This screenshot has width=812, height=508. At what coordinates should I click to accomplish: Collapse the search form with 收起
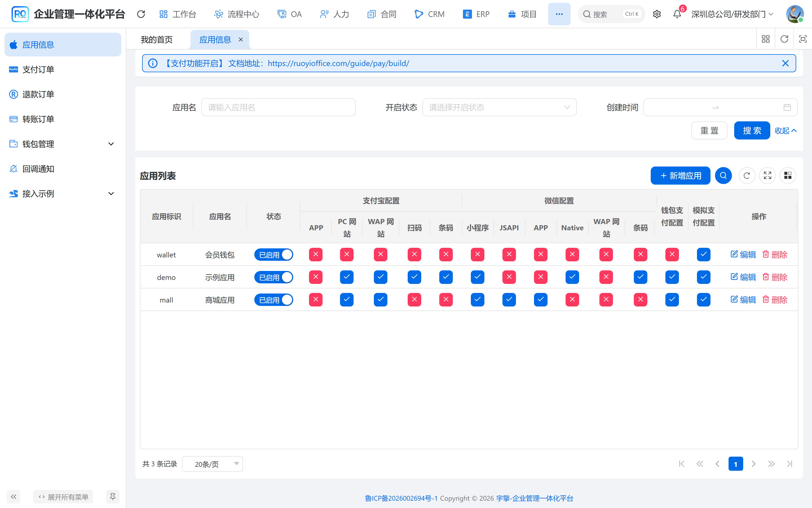pyautogui.click(x=785, y=130)
